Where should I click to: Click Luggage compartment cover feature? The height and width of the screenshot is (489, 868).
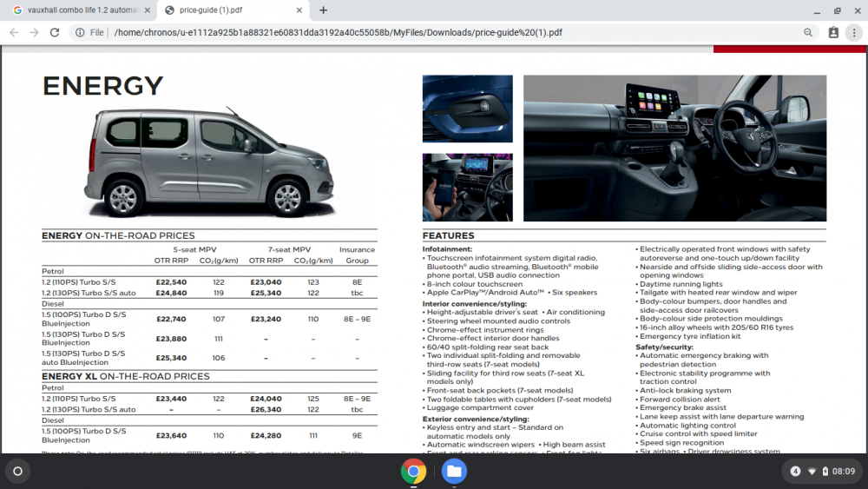[x=478, y=407]
